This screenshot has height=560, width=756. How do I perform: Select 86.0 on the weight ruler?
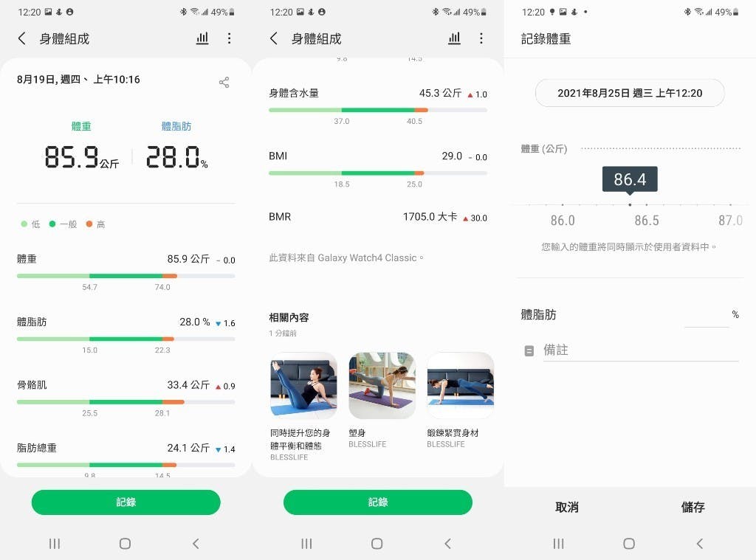(563, 221)
